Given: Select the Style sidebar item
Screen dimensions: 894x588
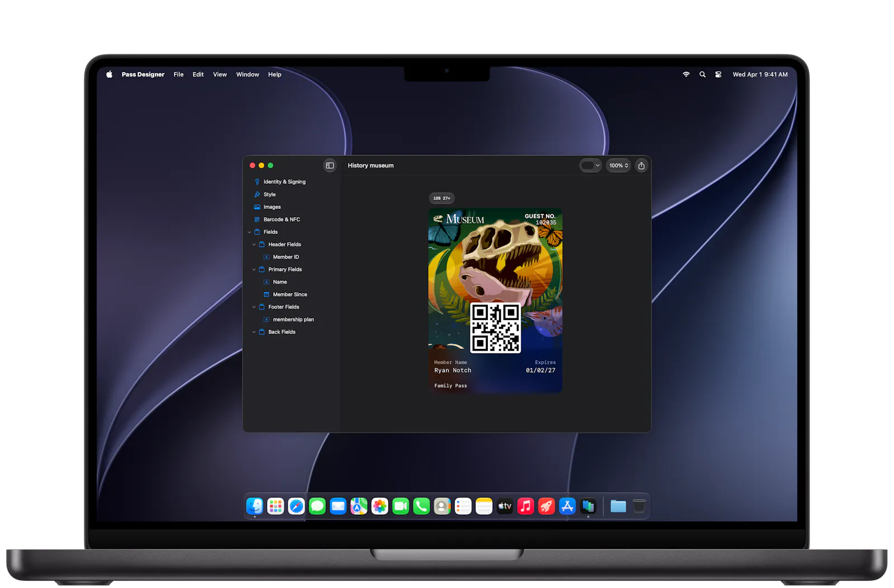Looking at the screenshot, I should (269, 194).
